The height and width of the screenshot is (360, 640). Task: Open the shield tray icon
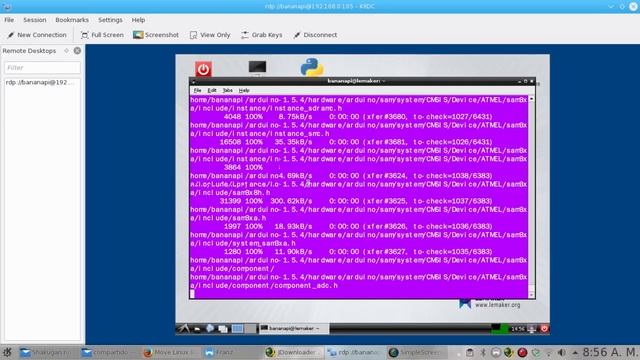coord(536,353)
